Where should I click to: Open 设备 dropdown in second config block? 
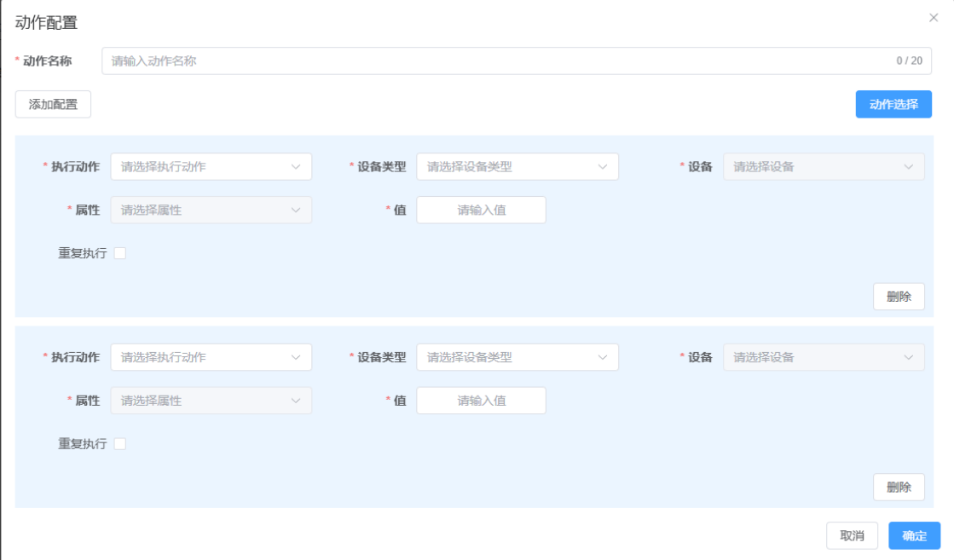[x=824, y=357]
